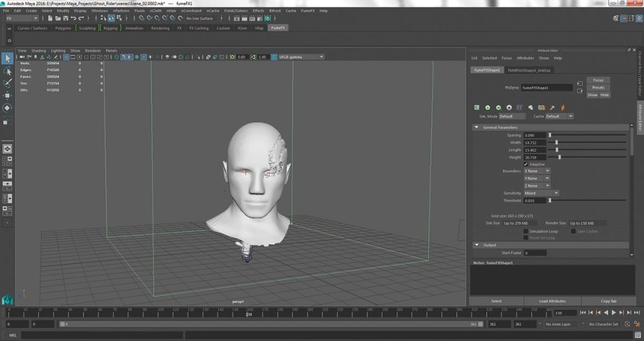644x341 pixels.
Task: Adjust the Threshold slider handle
Action: [549, 201]
